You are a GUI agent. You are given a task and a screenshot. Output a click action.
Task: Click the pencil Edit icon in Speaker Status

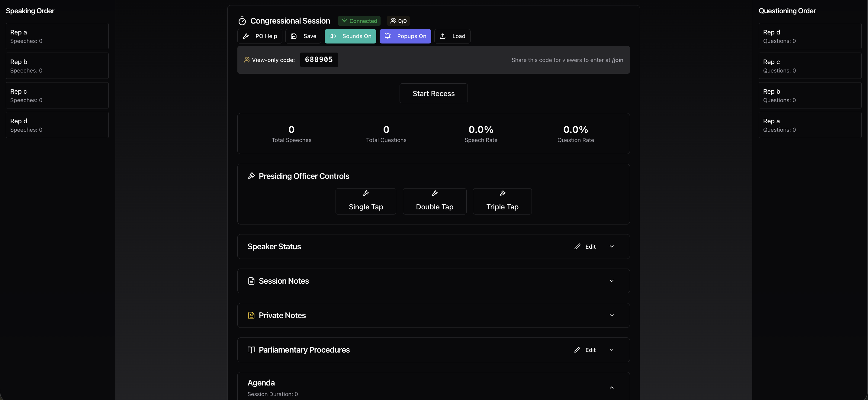pos(577,246)
